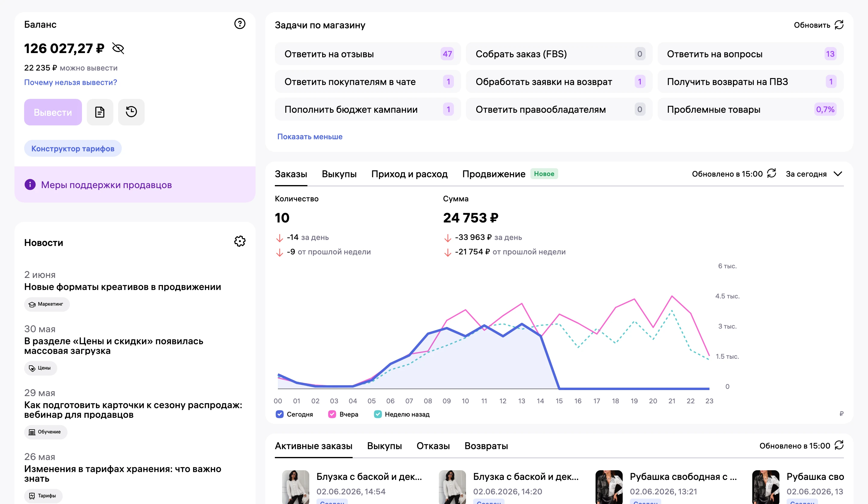868x504 pixels.
Task: Toggle the Сегодня chart series checkbox
Action: [280, 414]
